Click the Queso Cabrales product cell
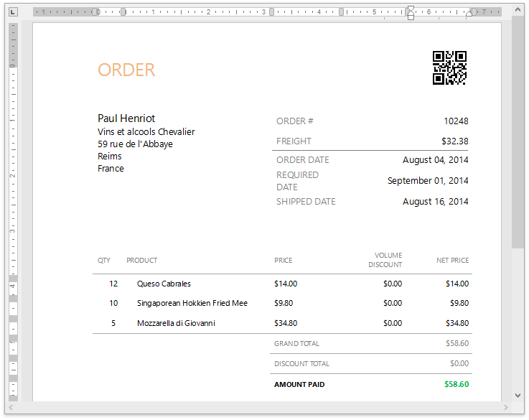This screenshot has height=420, width=529. (x=164, y=284)
